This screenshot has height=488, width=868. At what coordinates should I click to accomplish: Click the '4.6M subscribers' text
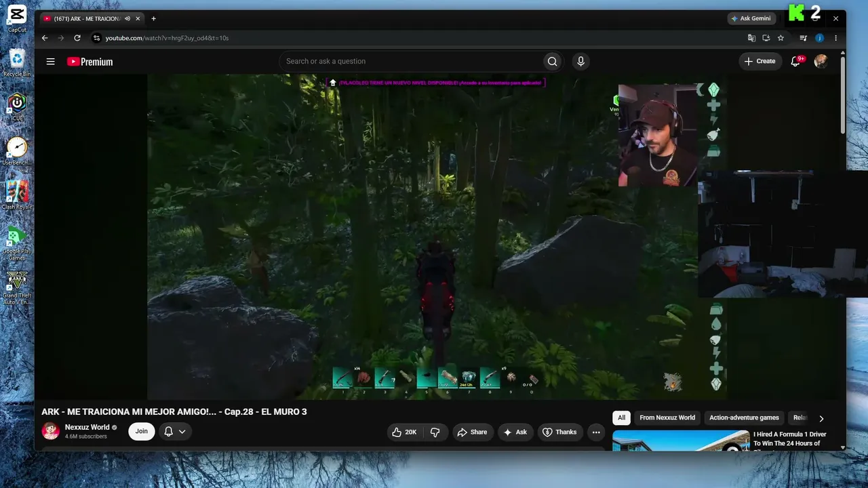(x=86, y=436)
